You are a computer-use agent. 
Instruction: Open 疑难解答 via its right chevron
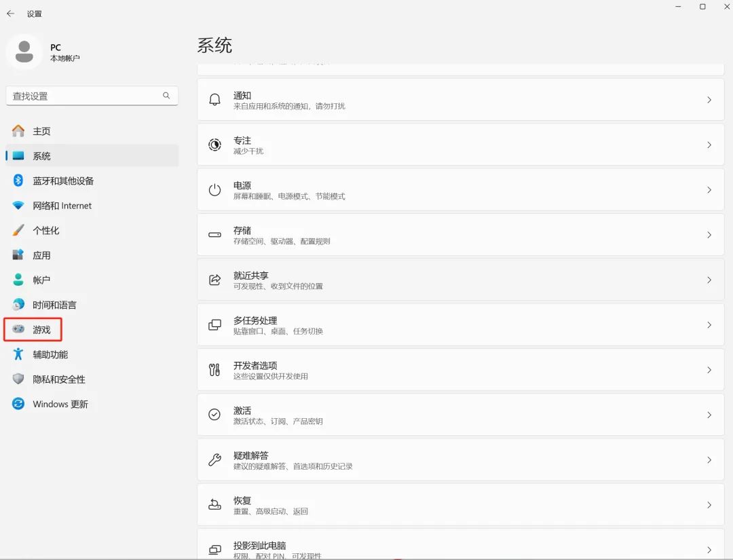pyautogui.click(x=709, y=460)
